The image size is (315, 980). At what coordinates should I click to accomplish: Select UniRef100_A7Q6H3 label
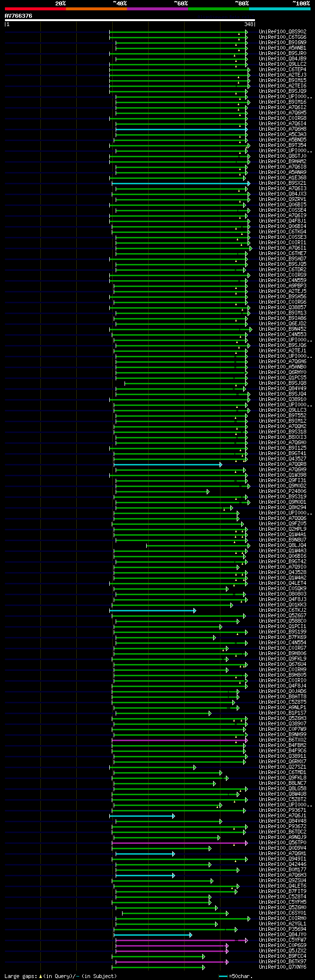point(283,875)
